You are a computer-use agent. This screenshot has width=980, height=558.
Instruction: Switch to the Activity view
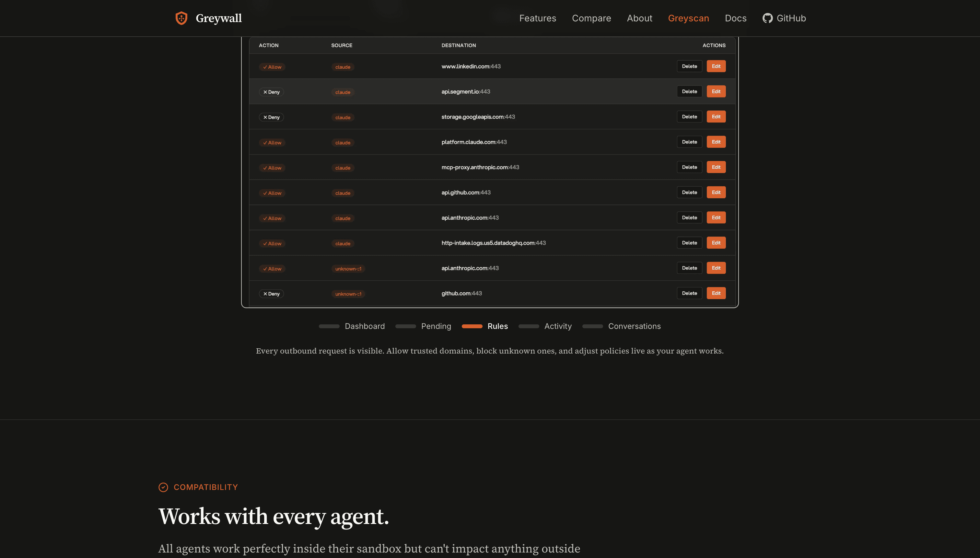point(558,326)
